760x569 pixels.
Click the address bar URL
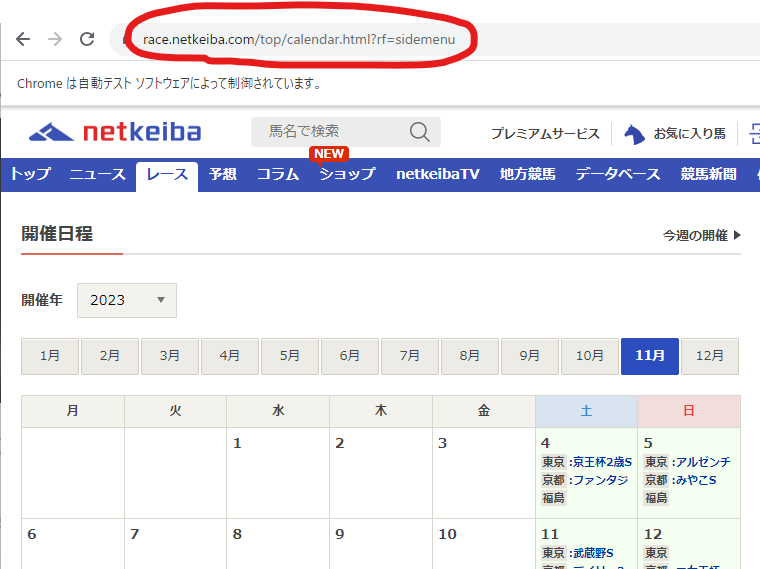click(299, 39)
